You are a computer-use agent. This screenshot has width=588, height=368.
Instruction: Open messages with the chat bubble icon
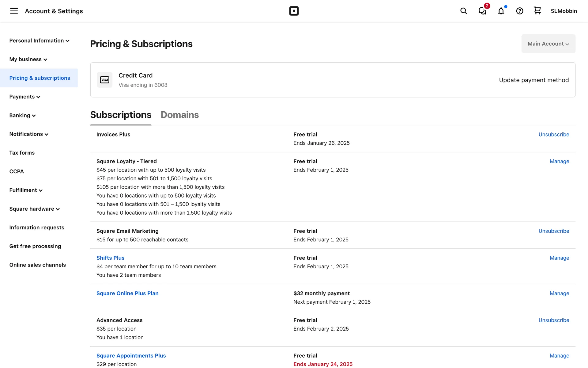(x=482, y=11)
